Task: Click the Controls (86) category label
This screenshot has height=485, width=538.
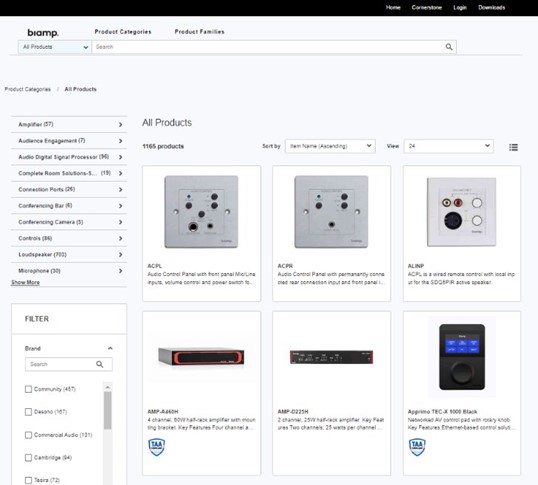Action: (35, 238)
